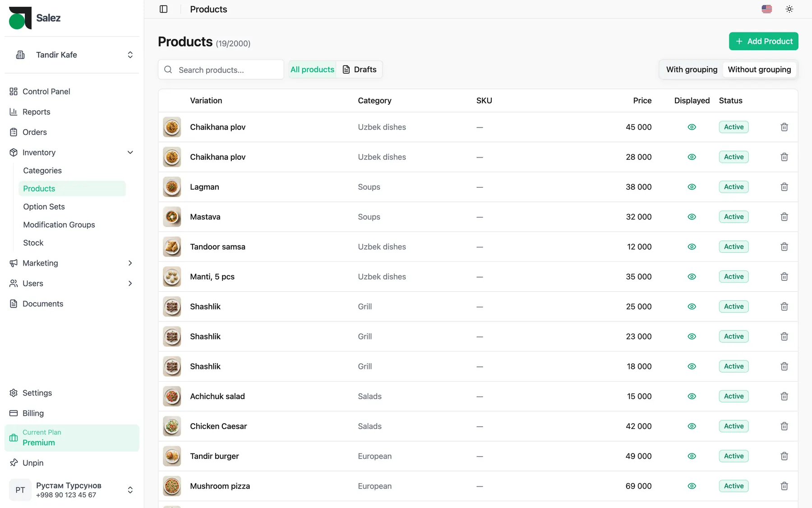Select the Without grouping view
812x508 pixels.
pos(759,70)
